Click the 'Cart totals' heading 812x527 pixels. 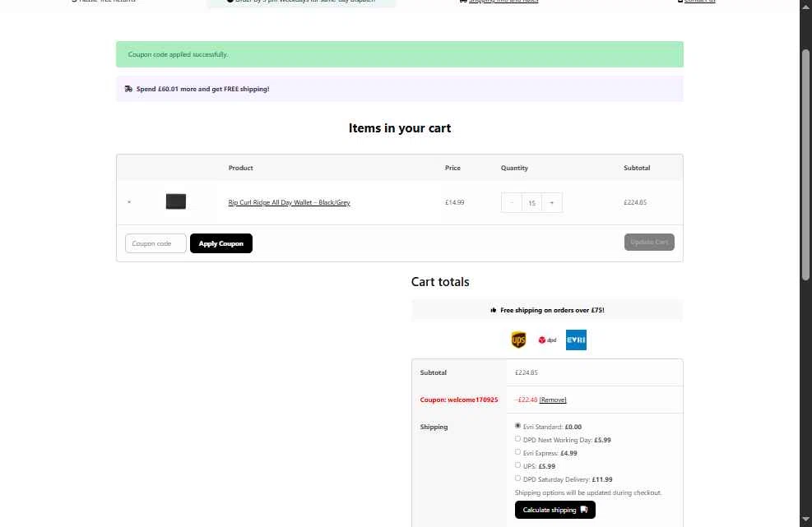tap(440, 282)
